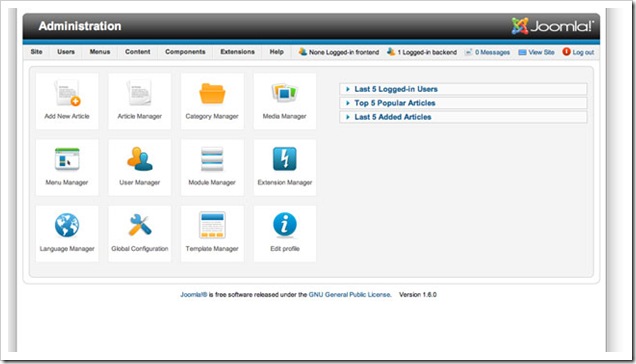The width and height of the screenshot is (636, 364).
Task: Open the Article Manager icon
Action: tap(140, 93)
